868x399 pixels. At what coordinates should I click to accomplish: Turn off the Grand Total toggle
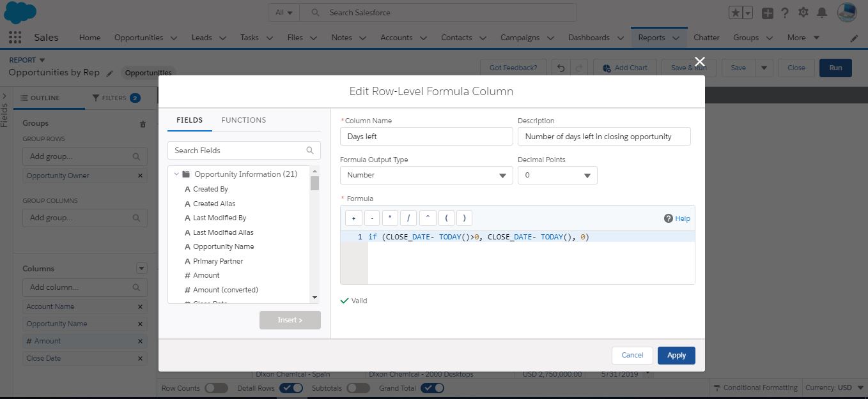click(433, 388)
